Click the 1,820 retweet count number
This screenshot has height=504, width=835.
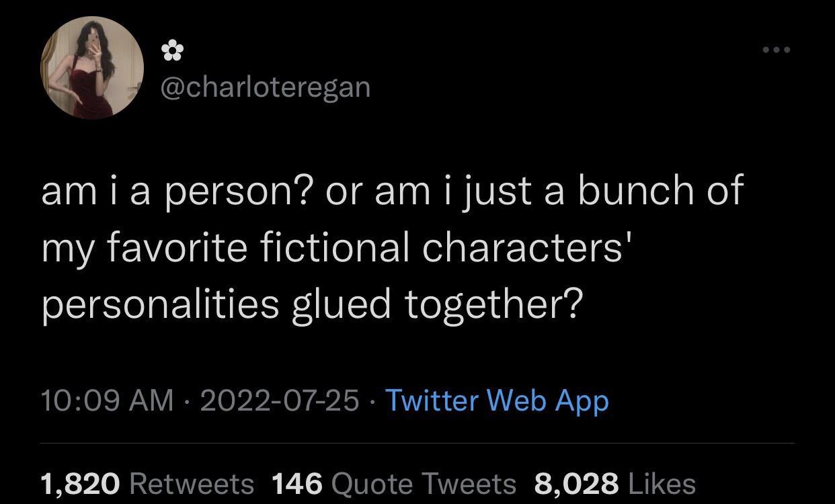81,483
